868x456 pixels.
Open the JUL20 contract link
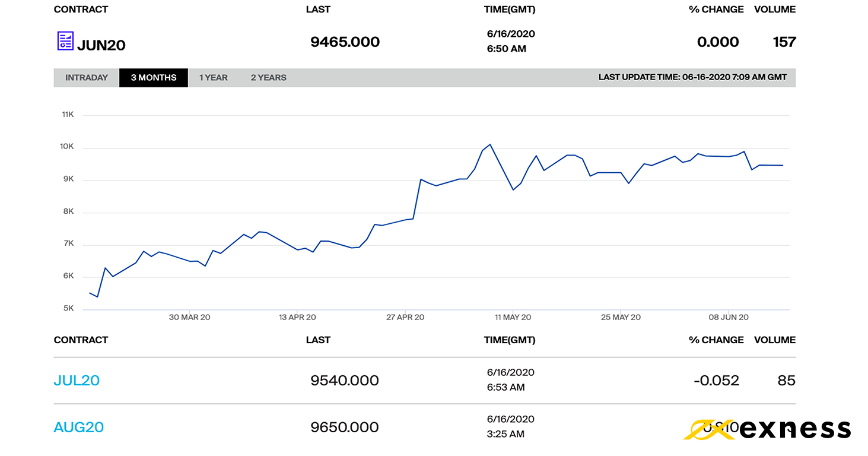[x=77, y=380]
